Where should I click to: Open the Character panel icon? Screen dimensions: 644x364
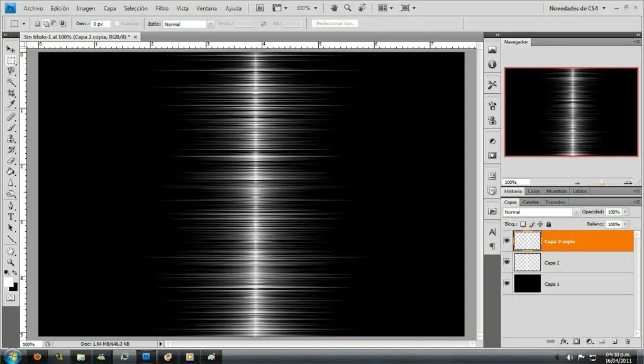(x=492, y=232)
